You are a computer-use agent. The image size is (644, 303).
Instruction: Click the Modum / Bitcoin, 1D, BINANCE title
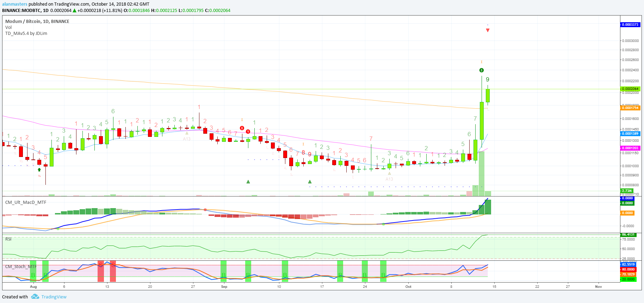[37, 21]
